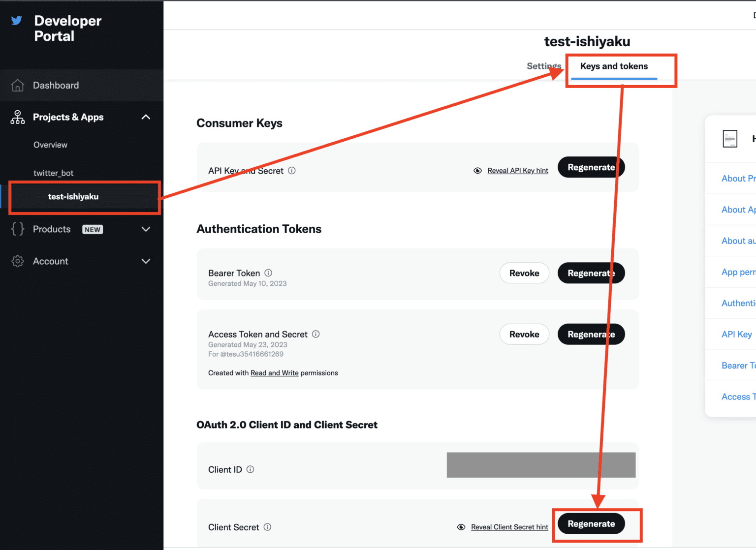Click info icon beside Client ID
756x550 pixels.
[250, 469]
